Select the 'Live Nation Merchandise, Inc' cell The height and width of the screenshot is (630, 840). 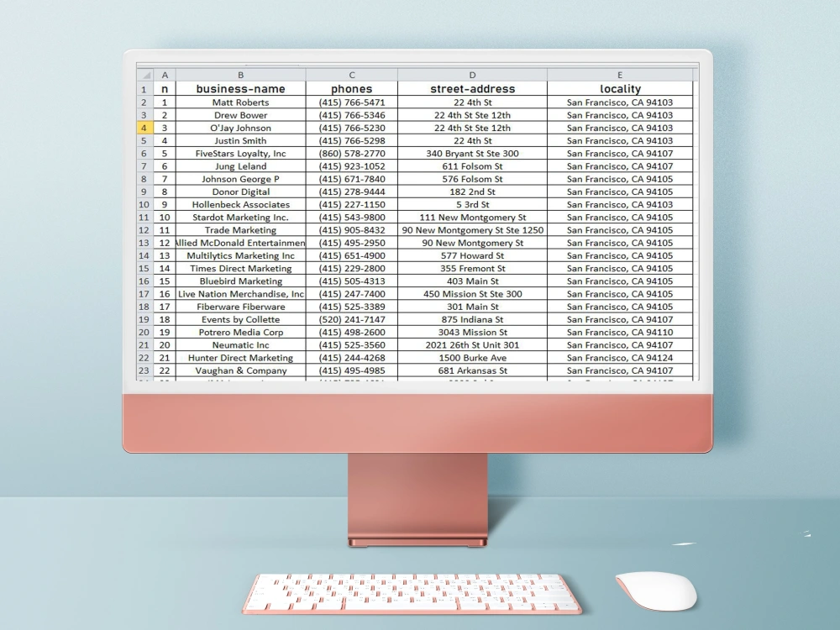pos(240,294)
